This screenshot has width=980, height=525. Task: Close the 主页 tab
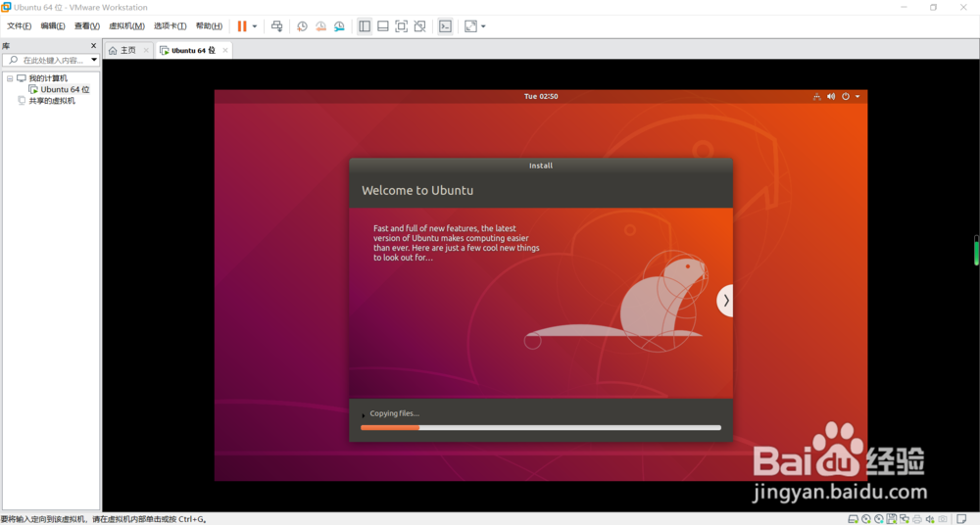coord(146,50)
